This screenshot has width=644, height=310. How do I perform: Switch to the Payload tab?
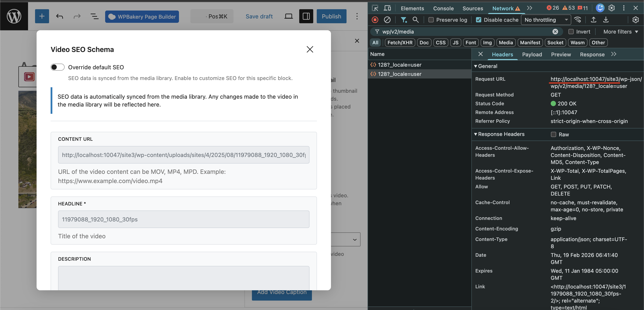[532, 54]
